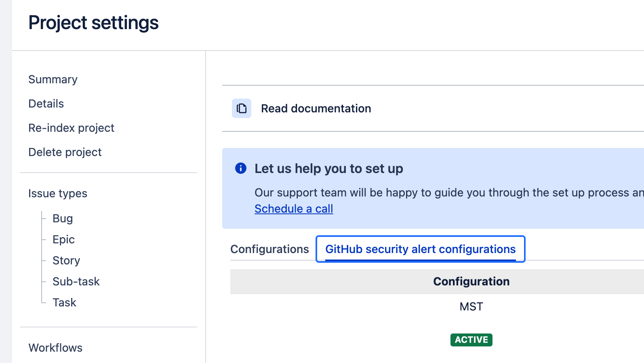
Task: Click the Configuration column header
Action: point(471,281)
